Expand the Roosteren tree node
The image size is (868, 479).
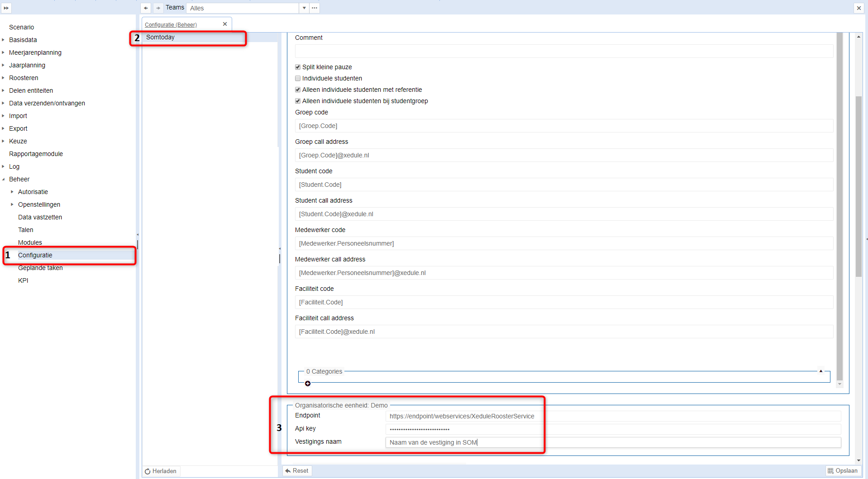[3, 78]
